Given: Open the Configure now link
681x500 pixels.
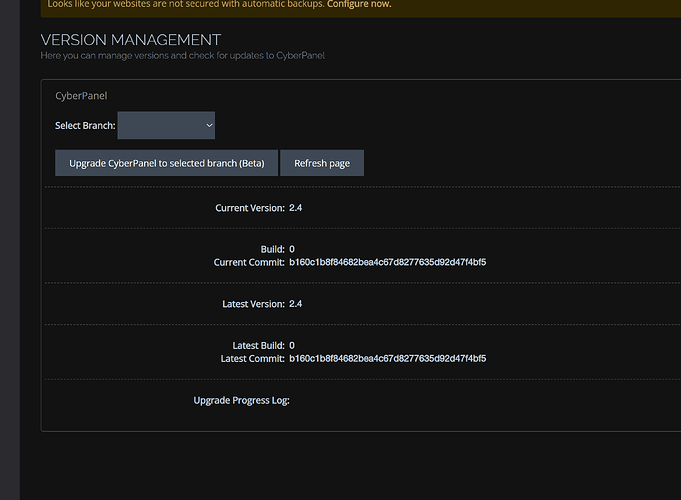Looking at the screenshot, I should pyautogui.click(x=359, y=4).
